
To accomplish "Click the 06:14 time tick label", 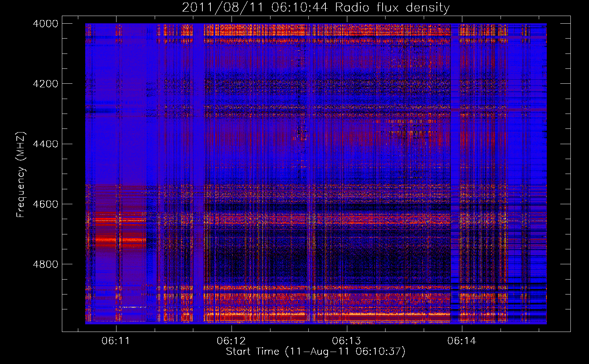I will coord(462,341).
